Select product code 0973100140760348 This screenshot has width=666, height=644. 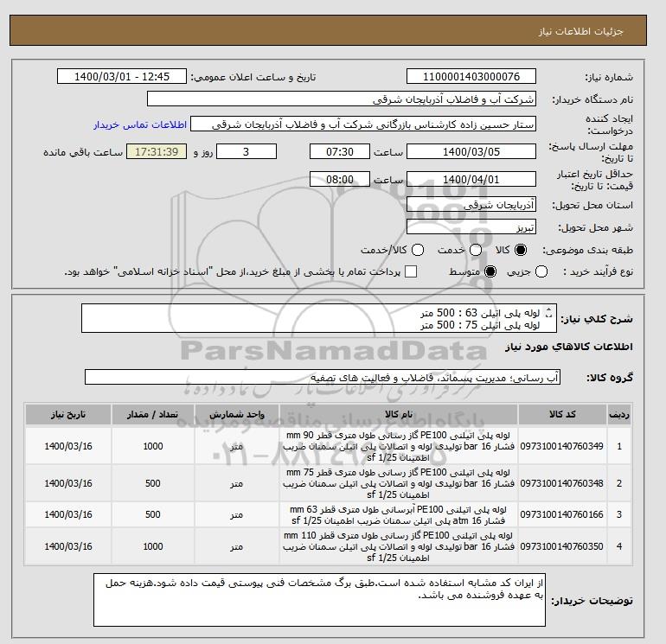(x=561, y=483)
